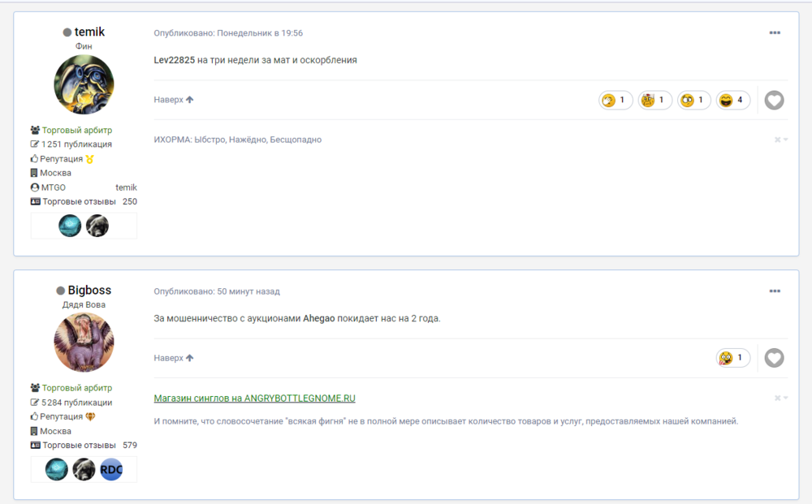The height and width of the screenshot is (504, 812).
Task: Open the Ahegao user mention
Action: tap(320, 318)
